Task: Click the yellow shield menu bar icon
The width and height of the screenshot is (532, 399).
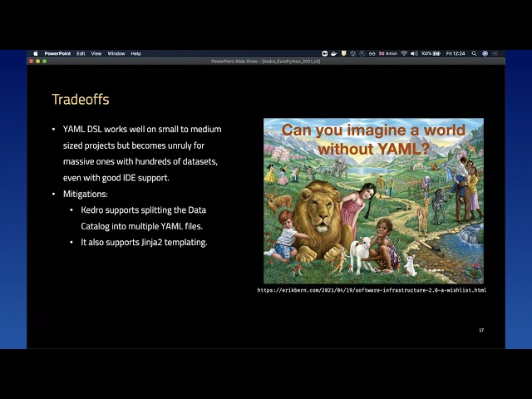Action: tap(343, 53)
